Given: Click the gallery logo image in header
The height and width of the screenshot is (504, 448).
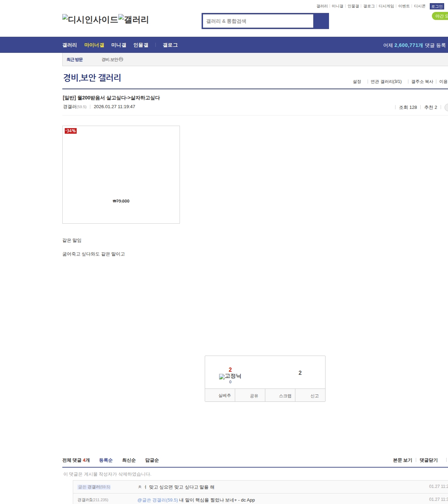Looking at the screenshot, I should 134,20.
